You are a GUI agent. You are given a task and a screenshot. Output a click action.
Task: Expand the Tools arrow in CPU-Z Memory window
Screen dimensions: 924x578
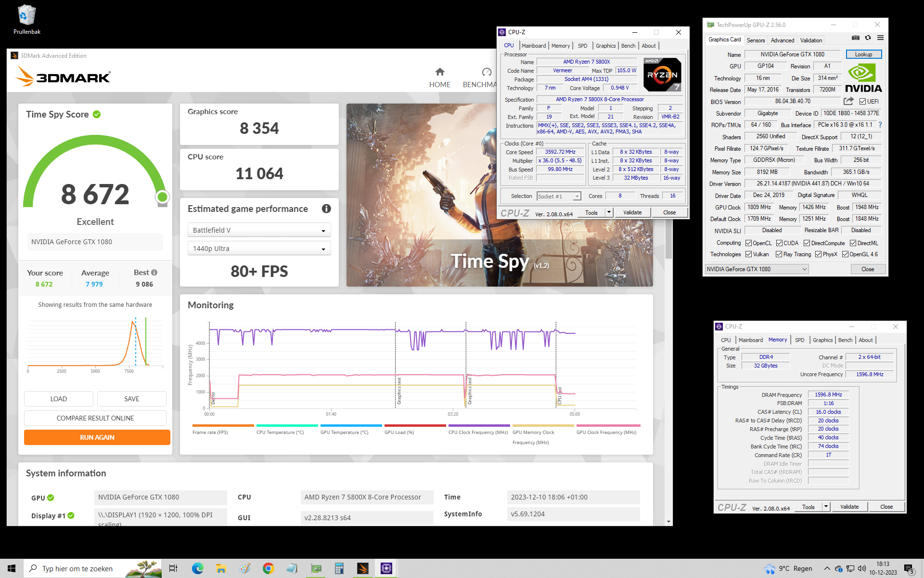(826, 507)
